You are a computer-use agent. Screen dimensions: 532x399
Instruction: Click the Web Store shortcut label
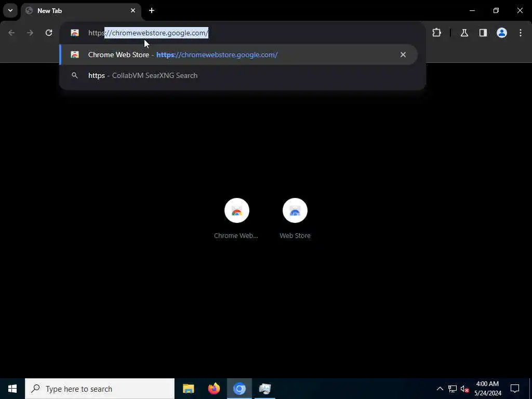click(x=295, y=235)
